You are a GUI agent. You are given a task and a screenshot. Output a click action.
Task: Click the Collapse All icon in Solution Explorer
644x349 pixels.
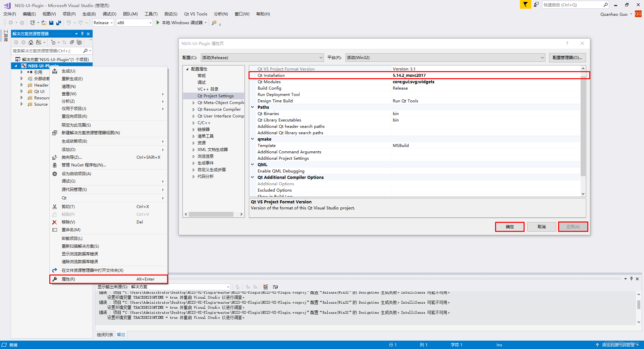coord(72,42)
